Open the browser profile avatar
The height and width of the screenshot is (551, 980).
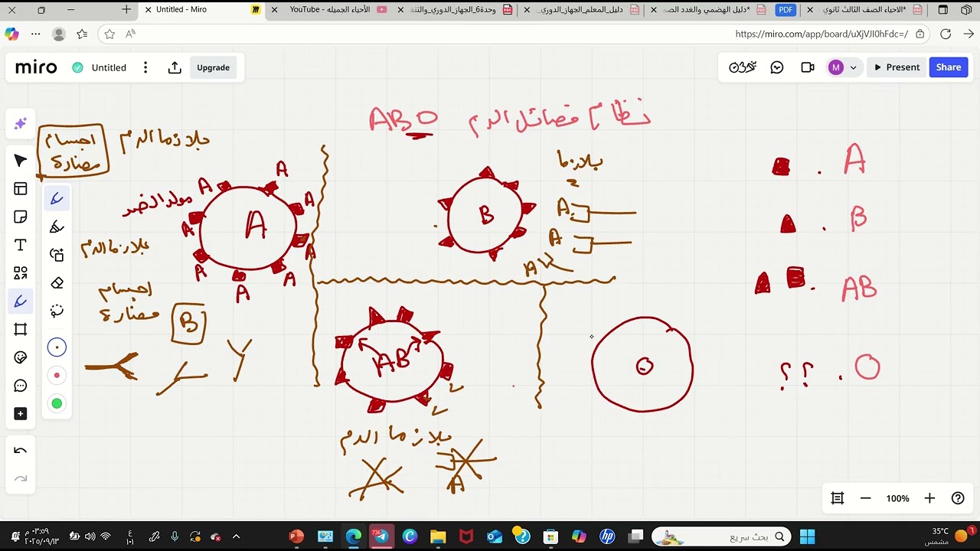point(59,34)
